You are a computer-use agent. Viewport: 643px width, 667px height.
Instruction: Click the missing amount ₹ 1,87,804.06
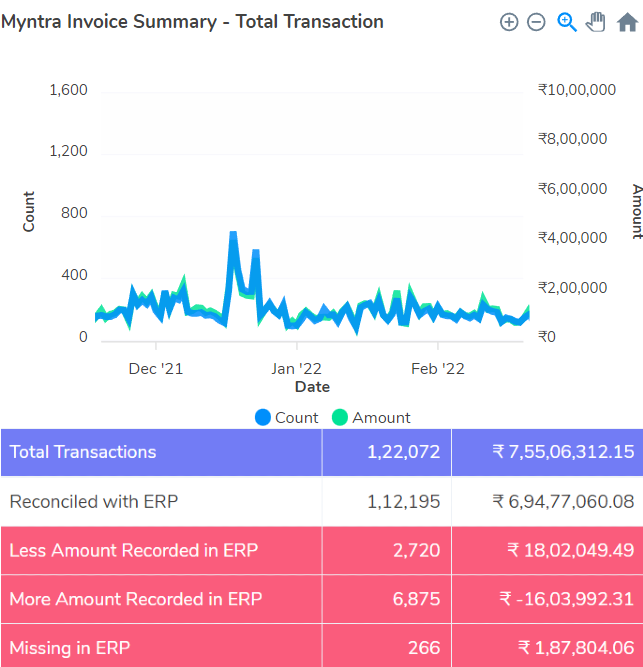pyautogui.click(x=576, y=648)
